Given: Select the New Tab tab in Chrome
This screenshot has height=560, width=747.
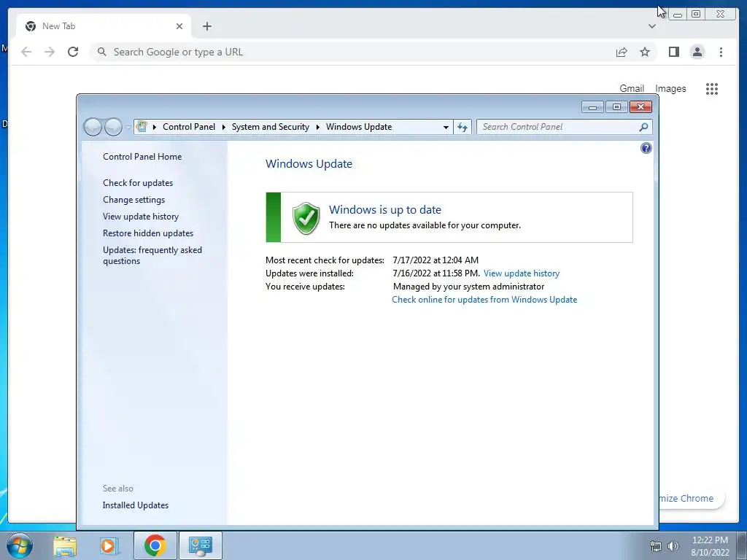Looking at the screenshot, I should [104, 26].
